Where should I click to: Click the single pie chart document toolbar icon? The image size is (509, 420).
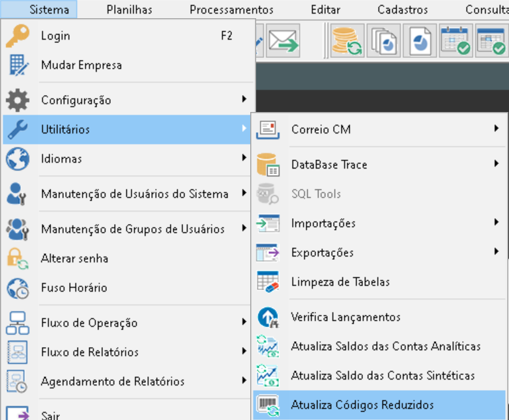(420, 41)
